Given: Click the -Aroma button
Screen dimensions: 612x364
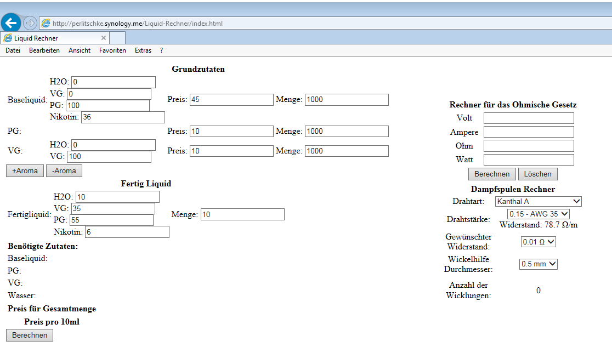Looking at the screenshot, I should pos(64,170).
